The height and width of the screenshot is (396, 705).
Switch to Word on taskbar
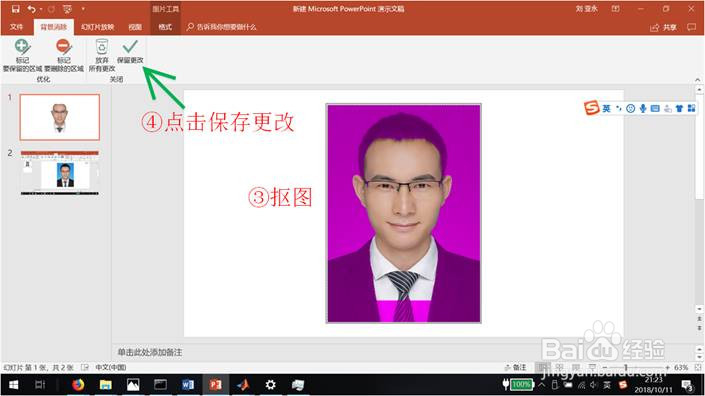point(188,385)
